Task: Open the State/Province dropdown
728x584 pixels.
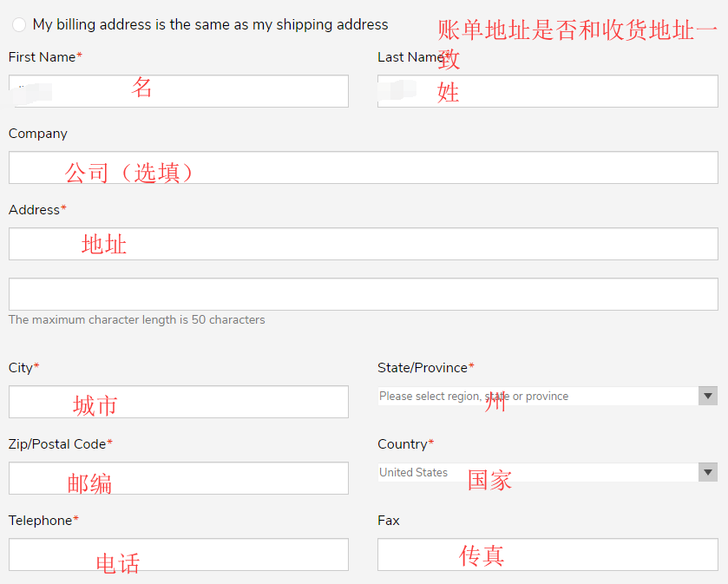Action: tap(548, 396)
